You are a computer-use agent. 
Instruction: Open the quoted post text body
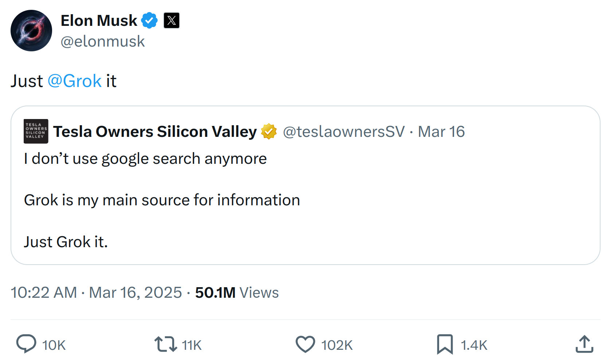click(162, 200)
